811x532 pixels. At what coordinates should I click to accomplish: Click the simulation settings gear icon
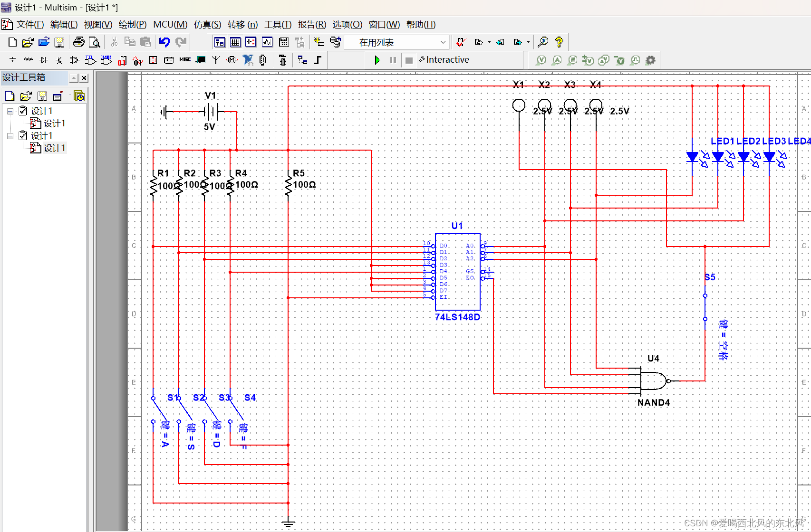[650, 60]
